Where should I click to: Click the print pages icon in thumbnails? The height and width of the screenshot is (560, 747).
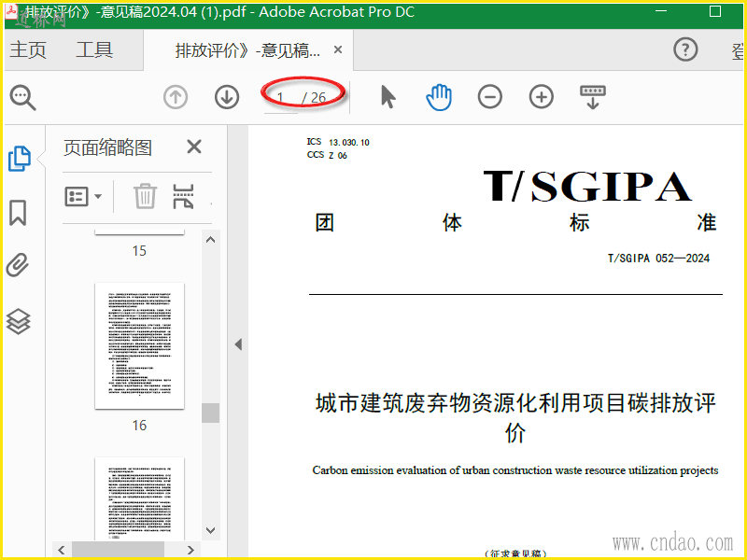183,196
